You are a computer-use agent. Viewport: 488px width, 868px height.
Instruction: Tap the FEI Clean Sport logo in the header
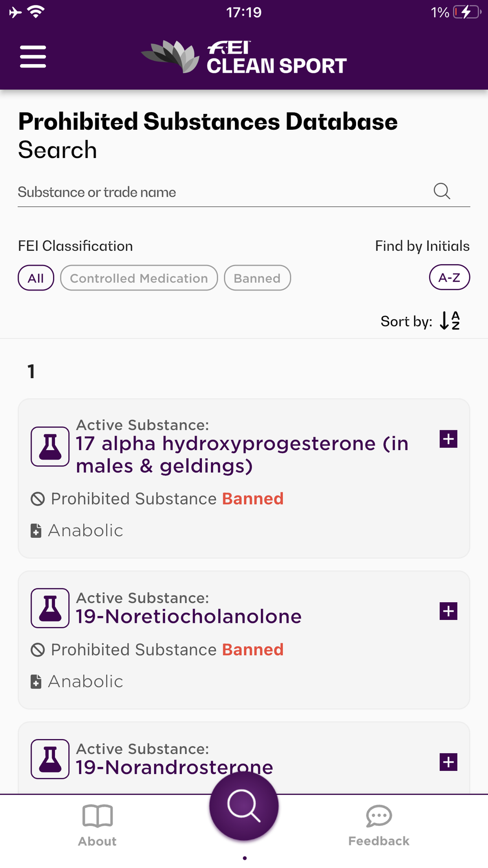pos(244,56)
